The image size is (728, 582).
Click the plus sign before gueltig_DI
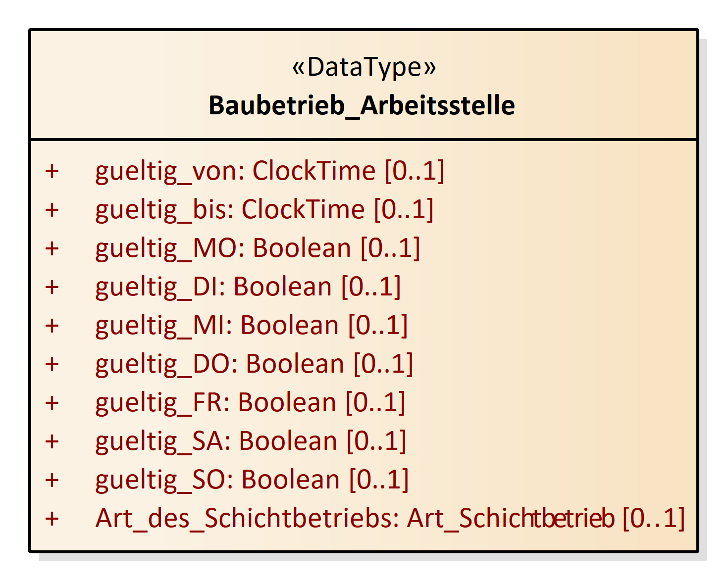coord(52,288)
